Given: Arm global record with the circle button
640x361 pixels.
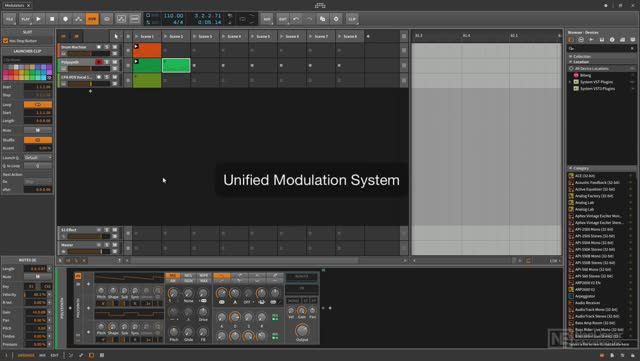Looking at the screenshot, I should [x=65, y=19].
